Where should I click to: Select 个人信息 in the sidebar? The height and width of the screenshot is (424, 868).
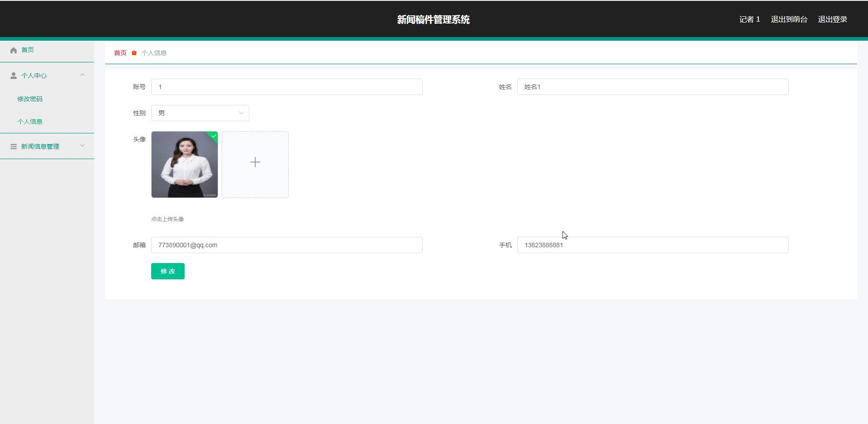pyautogui.click(x=30, y=122)
